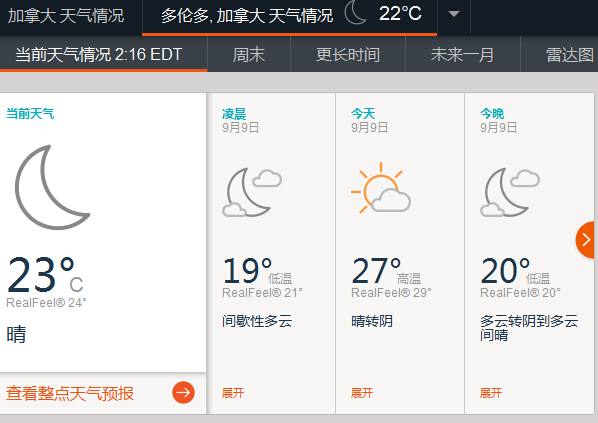598x423 pixels.
Task: Click the 凌晨 partly cloudy moon icon
Action: (252, 192)
